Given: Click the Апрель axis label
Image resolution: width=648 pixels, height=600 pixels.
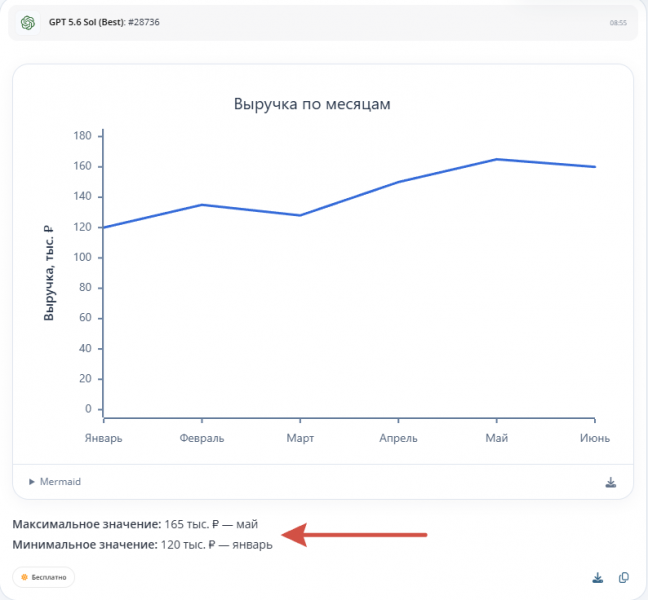Looking at the screenshot, I should click(398, 438).
